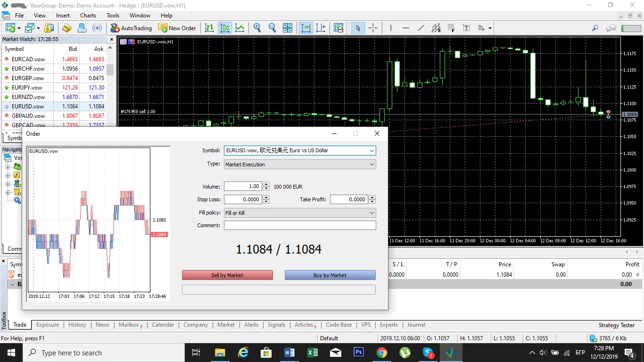The width and height of the screenshot is (644, 362).
Task: Click Buy by Market button
Action: 330,275
